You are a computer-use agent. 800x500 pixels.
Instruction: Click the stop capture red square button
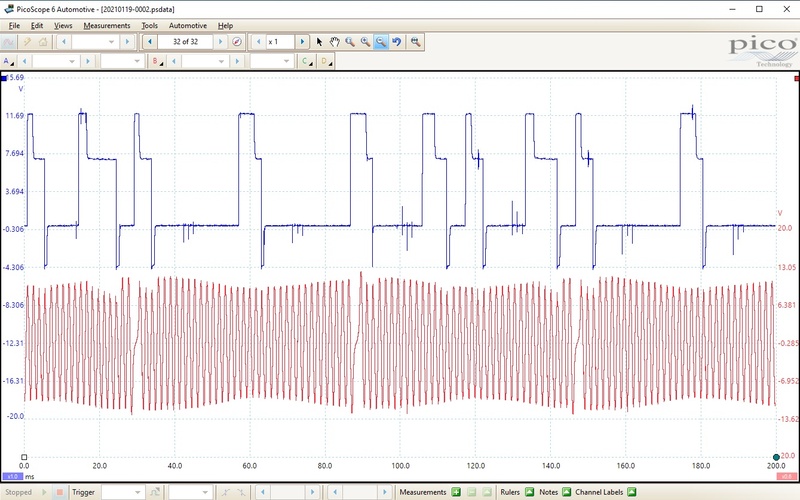(x=59, y=492)
